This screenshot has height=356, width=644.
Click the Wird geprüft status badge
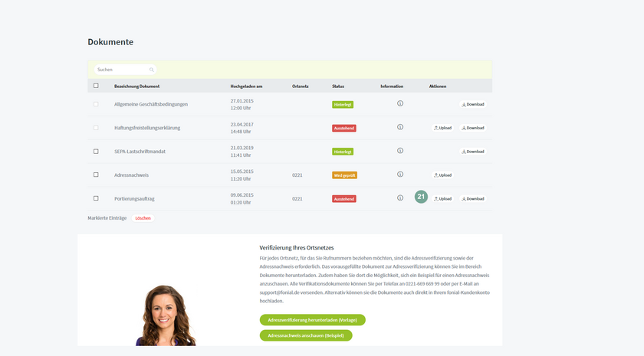(344, 175)
